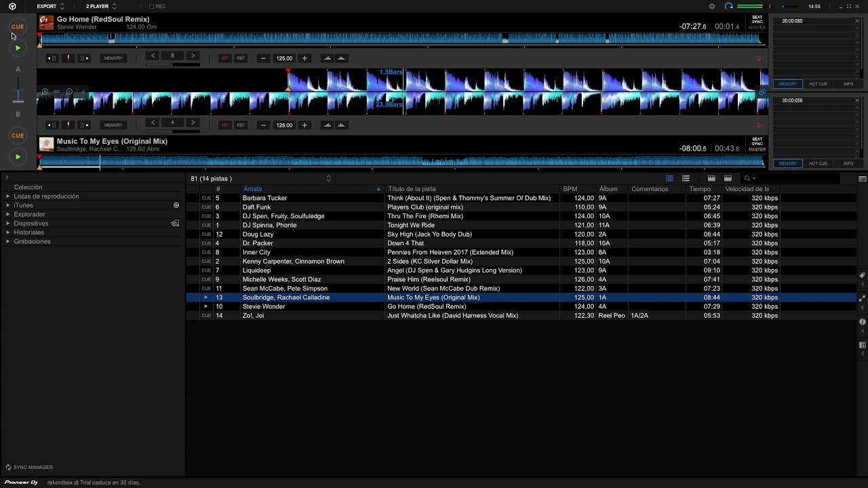
Task: Expand Explorador tree item
Action: coord(8,214)
